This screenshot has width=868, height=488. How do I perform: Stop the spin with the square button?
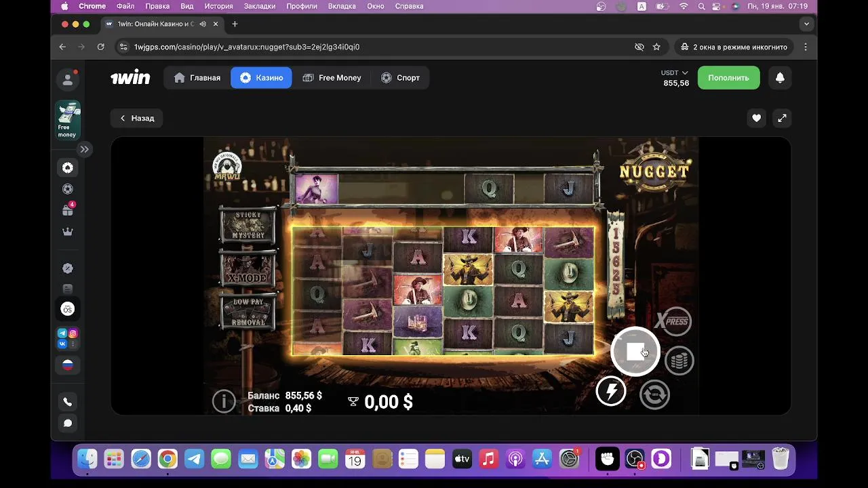click(635, 351)
